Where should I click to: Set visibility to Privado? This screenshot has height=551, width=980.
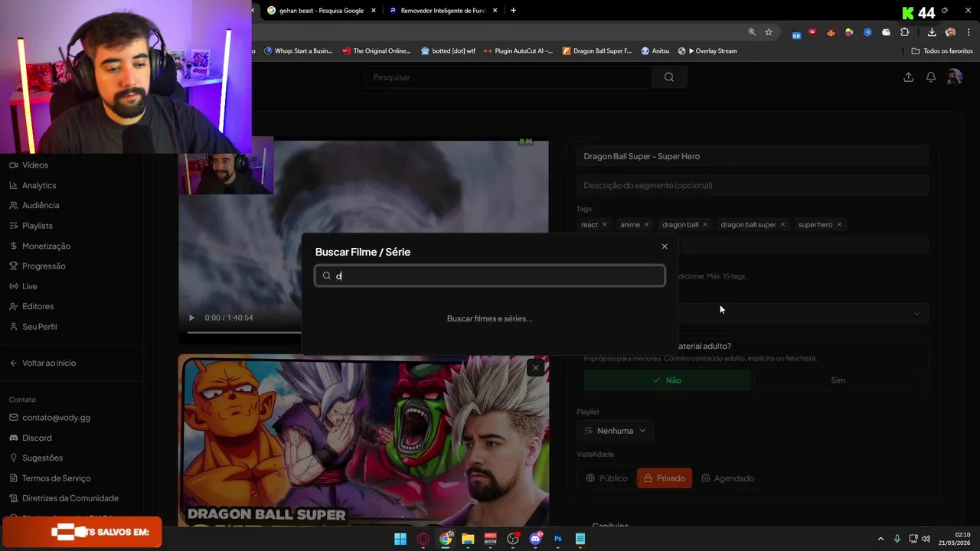click(665, 478)
